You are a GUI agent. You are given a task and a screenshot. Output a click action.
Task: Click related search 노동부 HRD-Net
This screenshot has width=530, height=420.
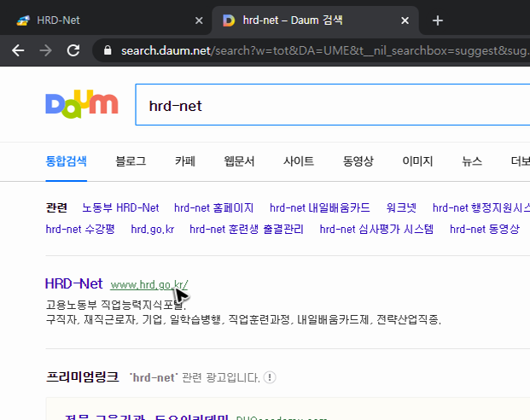point(120,207)
